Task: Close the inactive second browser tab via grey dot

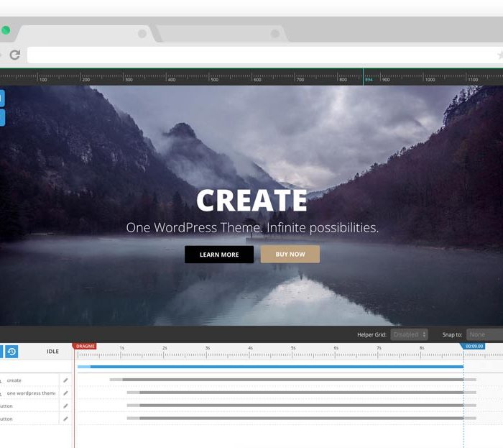Action: click(x=275, y=33)
